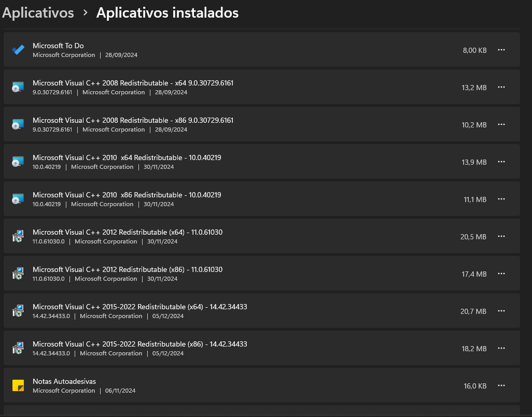Image resolution: width=532 pixels, height=417 pixels.
Task: Select Microsoft Visual C++ 2008 Redistributable x64 title
Action: (x=133, y=83)
